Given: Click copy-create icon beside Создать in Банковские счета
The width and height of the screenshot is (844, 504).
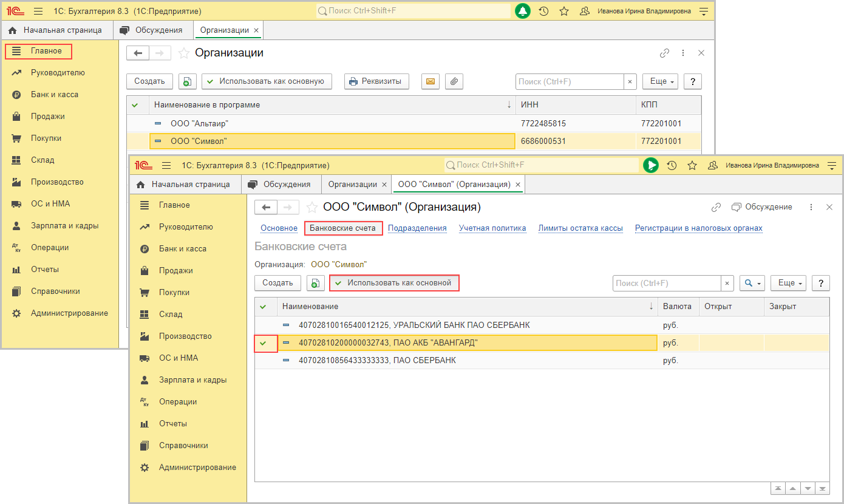Looking at the screenshot, I should (x=316, y=283).
